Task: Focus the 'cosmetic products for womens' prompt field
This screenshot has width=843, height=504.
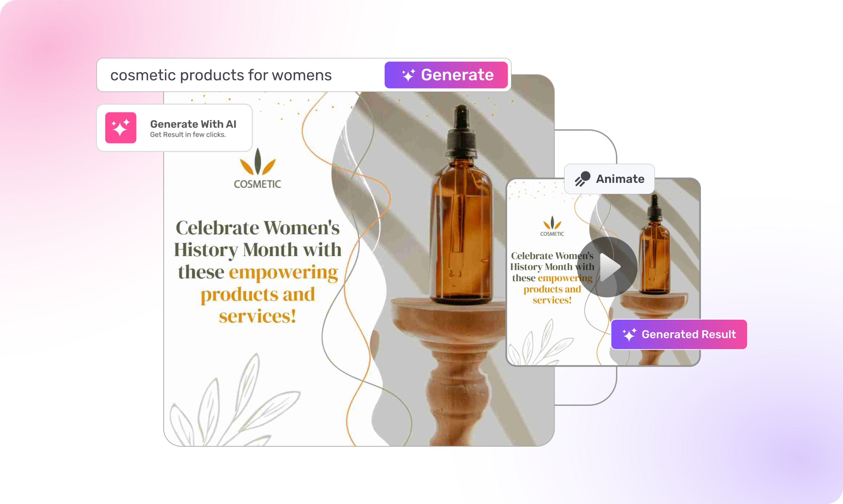Action: (x=240, y=75)
